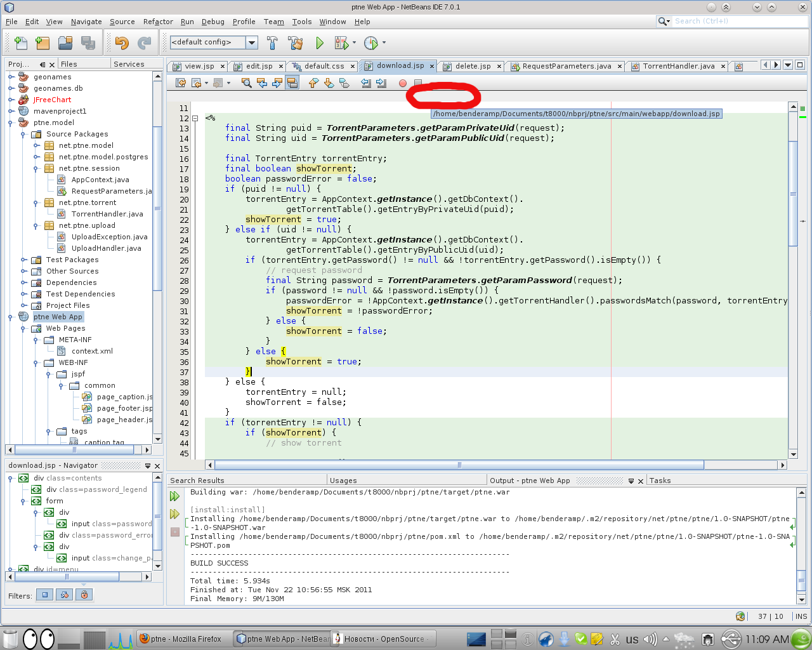The width and height of the screenshot is (812, 650).
Task: Collapse the WEB-INF folder node
Action: tap(36, 362)
